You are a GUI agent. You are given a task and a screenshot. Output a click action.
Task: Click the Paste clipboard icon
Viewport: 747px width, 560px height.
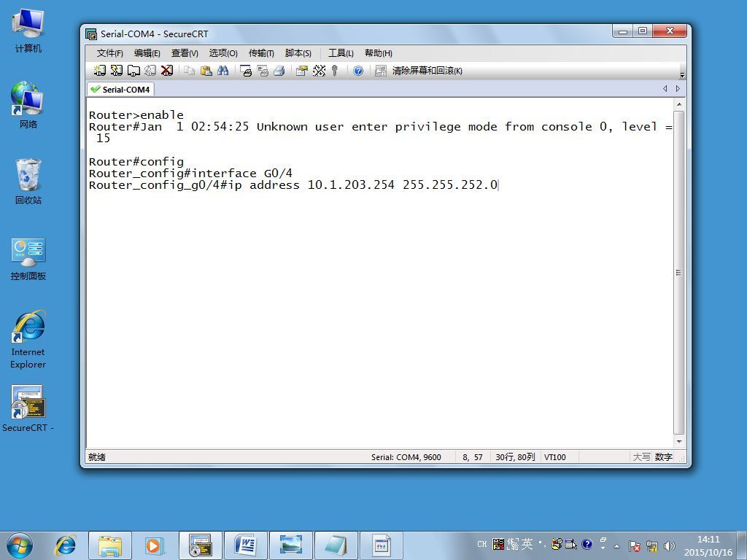pyautogui.click(x=206, y=71)
